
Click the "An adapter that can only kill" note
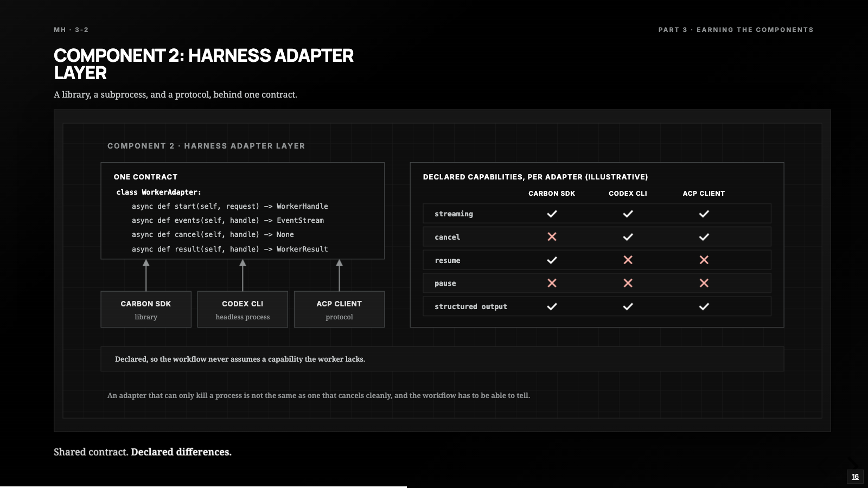coord(318,395)
